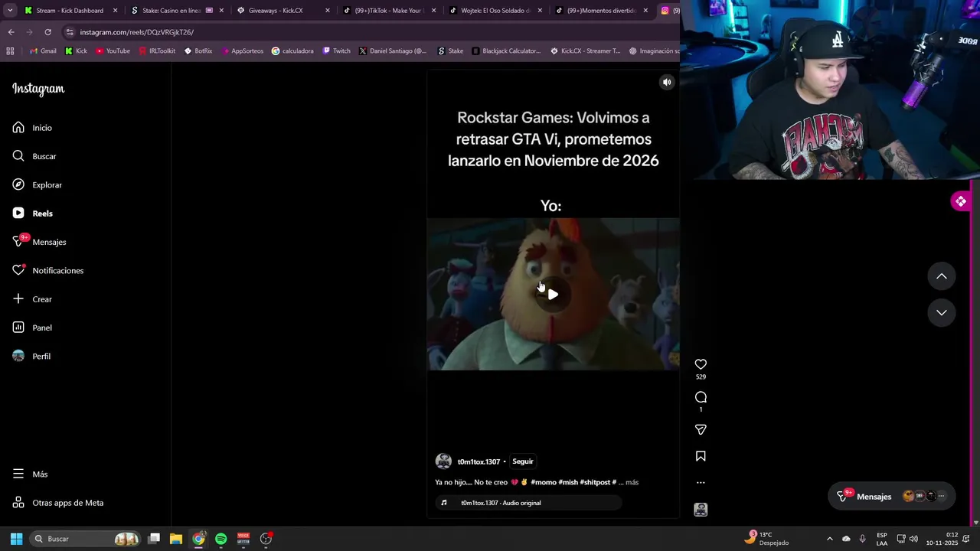The image size is (980, 551).
Task: Click the t0m1tox.1307 avatar
Action: pos(443,461)
